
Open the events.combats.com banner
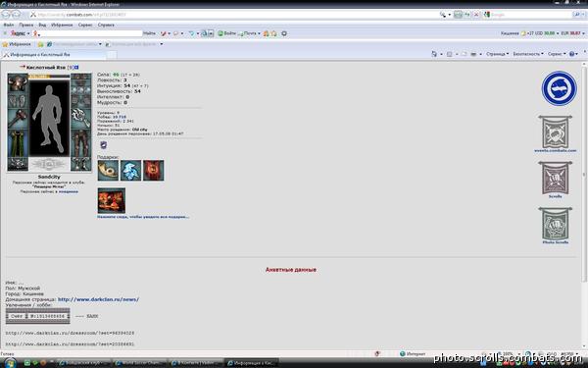[556, 133]
